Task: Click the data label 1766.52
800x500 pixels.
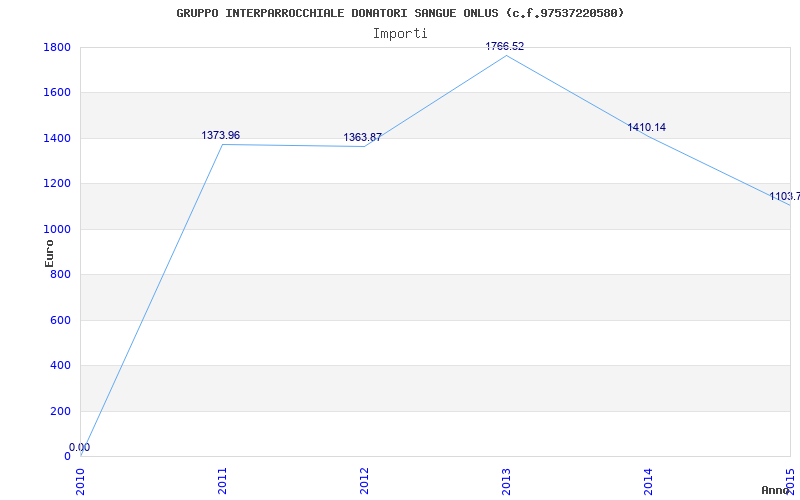Action: point(505,46)
